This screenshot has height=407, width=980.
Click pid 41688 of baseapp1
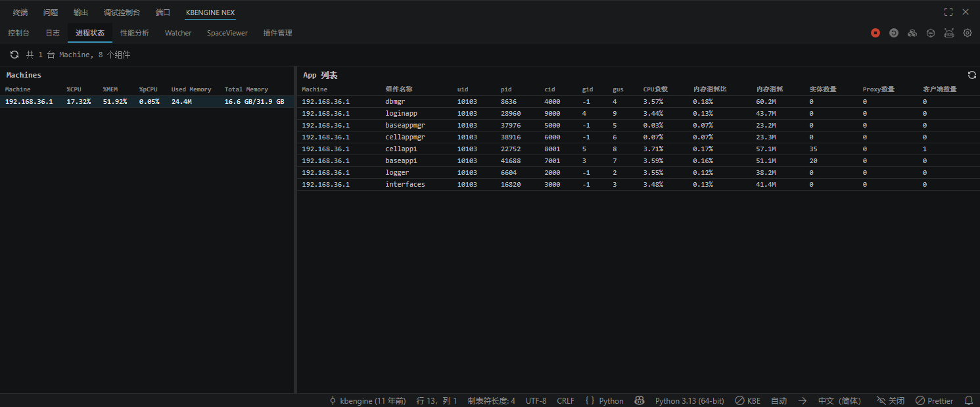coord(511,160)
